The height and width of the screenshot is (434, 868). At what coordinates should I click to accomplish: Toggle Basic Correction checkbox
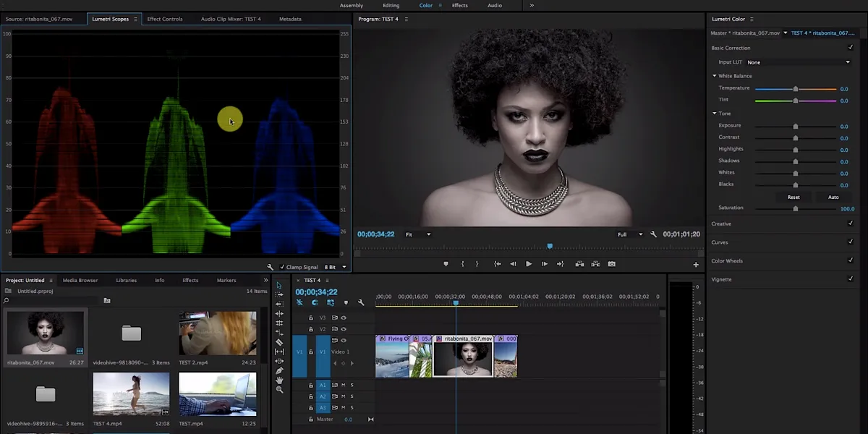[850, 48]
